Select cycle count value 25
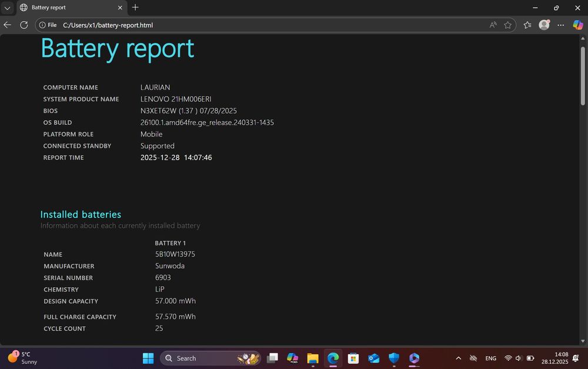 pyautogui.click(x=159, y=328)
